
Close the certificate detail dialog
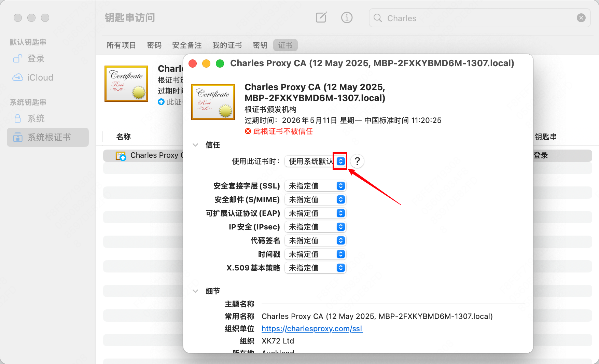point(193,64)
